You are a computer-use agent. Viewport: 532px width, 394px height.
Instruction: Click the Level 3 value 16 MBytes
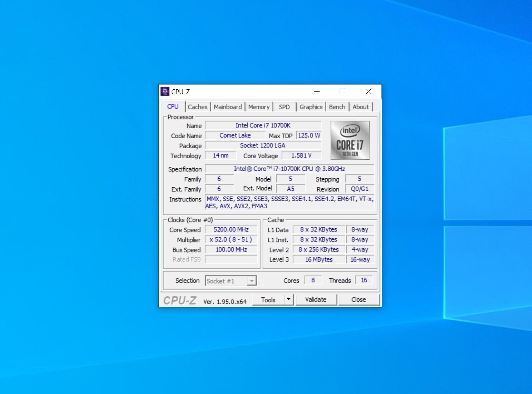[319, 259]
